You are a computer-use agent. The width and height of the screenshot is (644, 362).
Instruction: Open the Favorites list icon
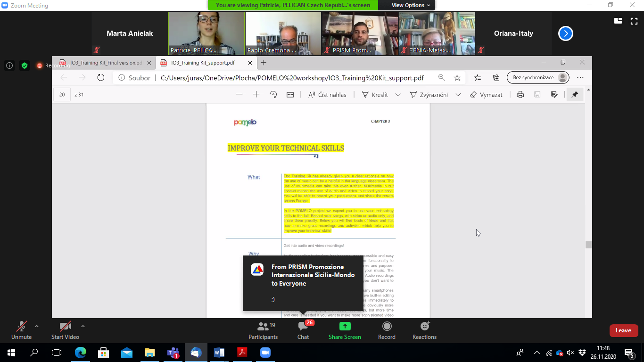[x=478, y=78]
